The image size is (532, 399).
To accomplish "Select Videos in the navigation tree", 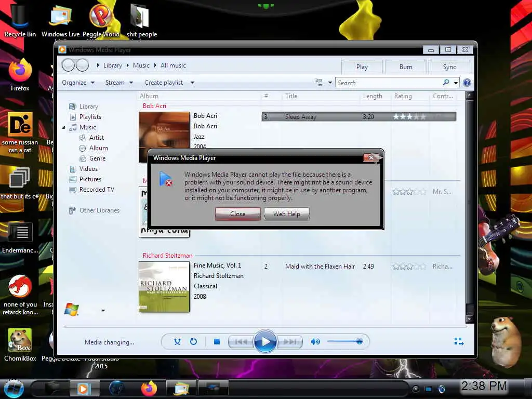I will [x=88, y=169].
